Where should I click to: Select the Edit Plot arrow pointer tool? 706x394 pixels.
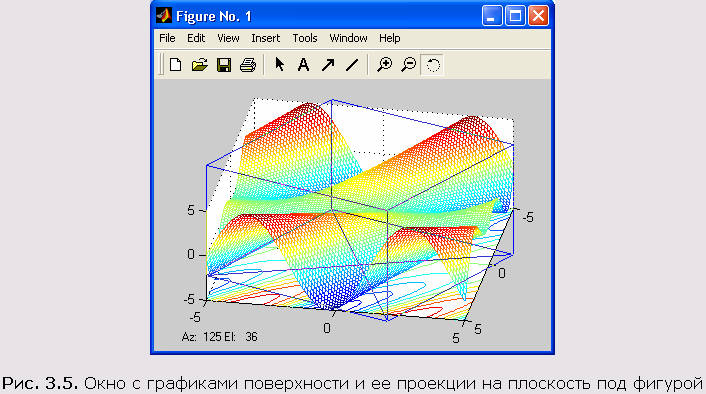[280, 65]
